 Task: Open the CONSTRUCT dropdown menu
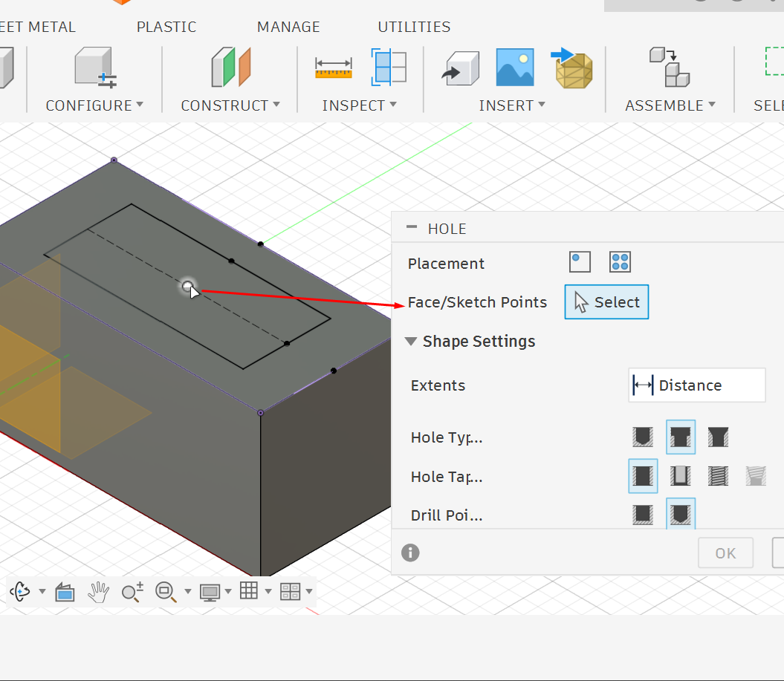(x=230, y=105)
